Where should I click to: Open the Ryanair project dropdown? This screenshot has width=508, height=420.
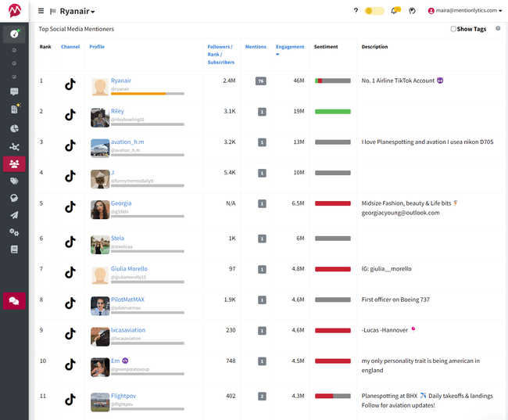[x=77, y=12]
